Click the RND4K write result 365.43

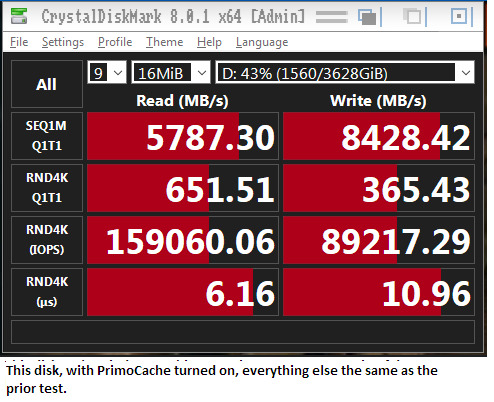379,188
